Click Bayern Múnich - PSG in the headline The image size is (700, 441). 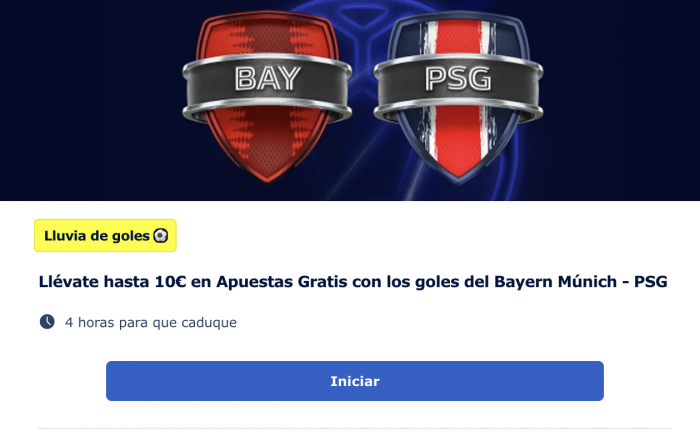(581, 282)
